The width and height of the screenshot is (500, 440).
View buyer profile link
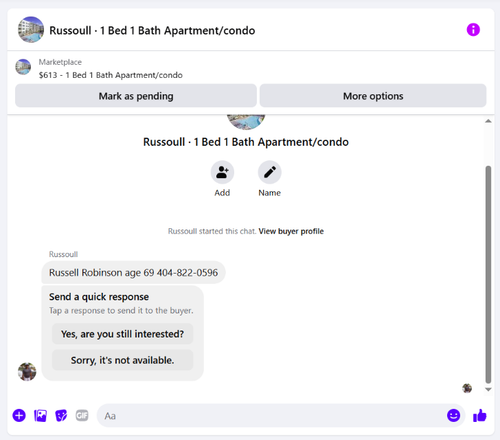(291, 231)
